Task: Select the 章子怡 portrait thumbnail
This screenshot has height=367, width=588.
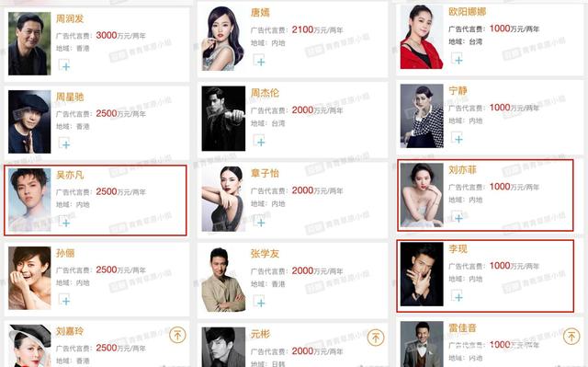Action: 222,199
